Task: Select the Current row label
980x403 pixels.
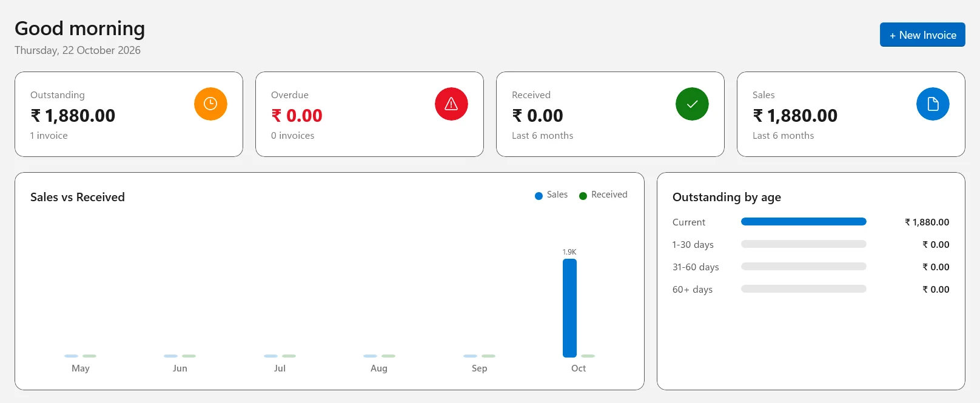Action: (x=689, y=222)
